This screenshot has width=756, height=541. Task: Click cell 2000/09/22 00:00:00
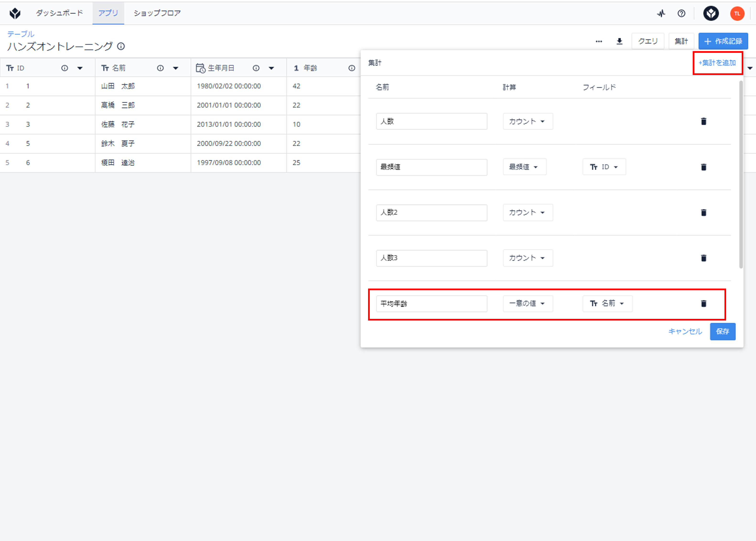pos(239,144)
